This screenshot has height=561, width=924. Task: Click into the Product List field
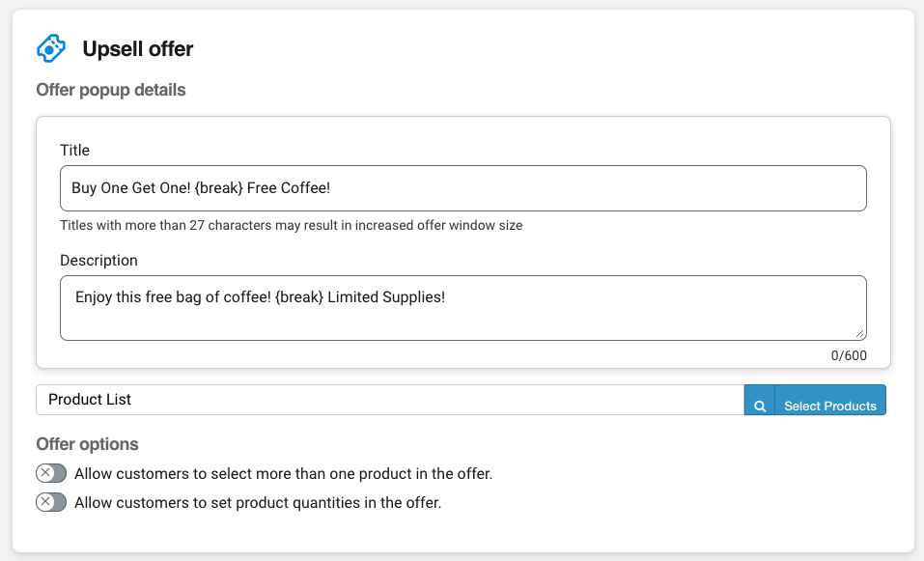390,400
